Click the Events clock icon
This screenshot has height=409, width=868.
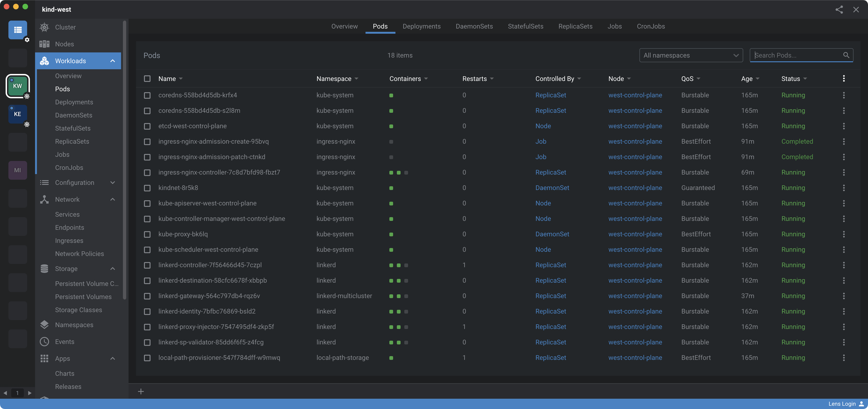pos(44,342)
